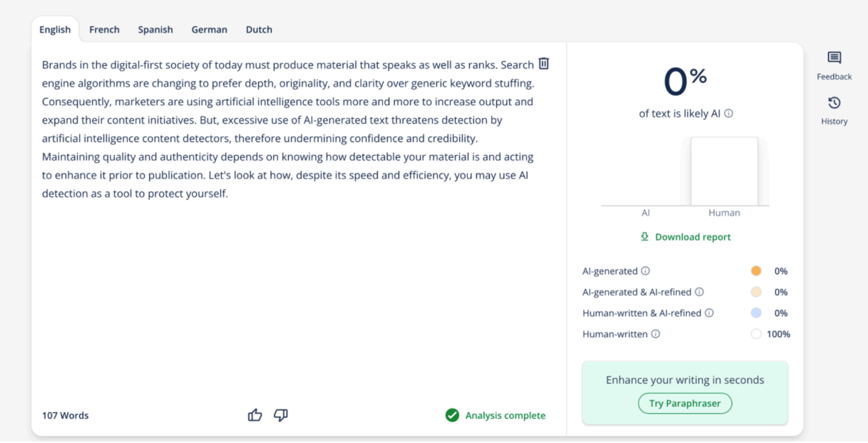Select the Dutch language tab
This screenshot has height=443, width=868.
tap(259, 30)
